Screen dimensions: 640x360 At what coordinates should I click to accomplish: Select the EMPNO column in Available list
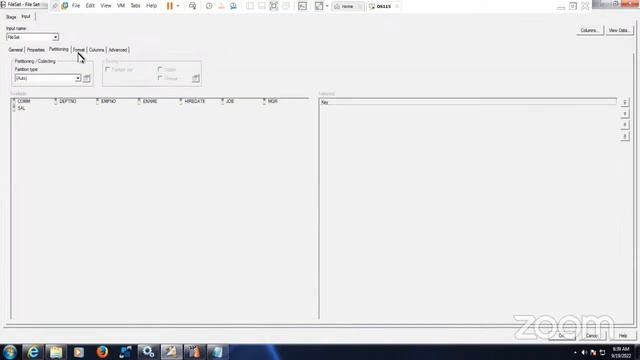click(x=108, y=101)
